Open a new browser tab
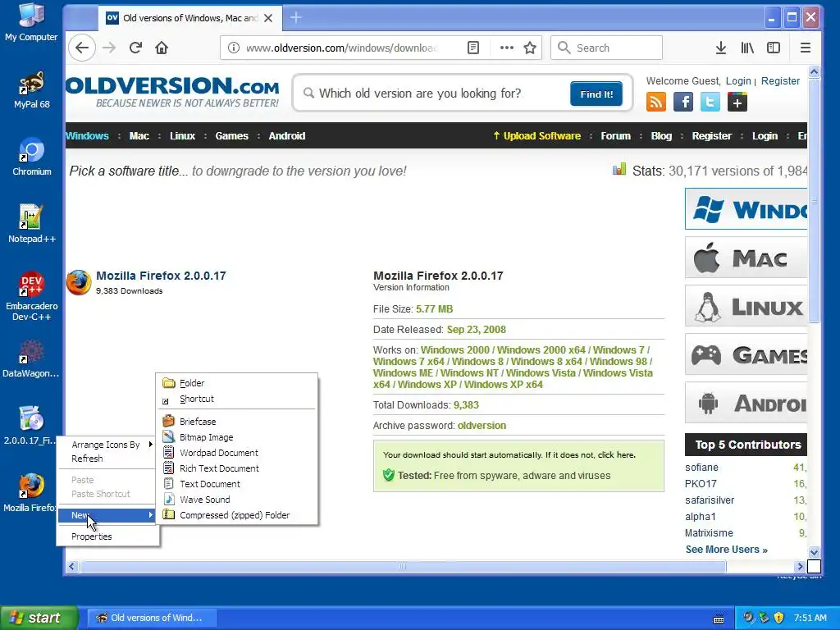Image resolution: width=840 pixels, height=630 pixels. [295, 18]
